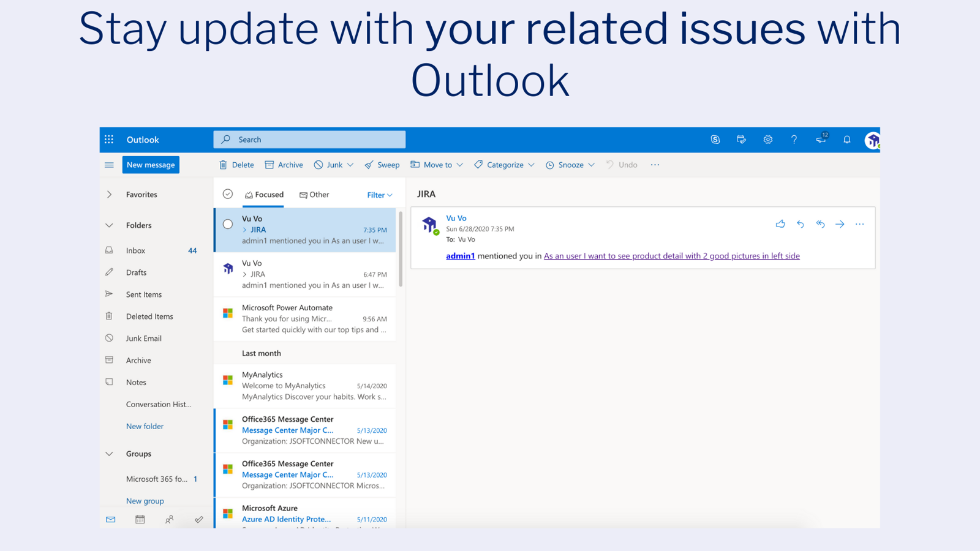This screenshot has width=980, height=551.
Task: Reply all to the JIRA message
Action: (x=820, y=224)
